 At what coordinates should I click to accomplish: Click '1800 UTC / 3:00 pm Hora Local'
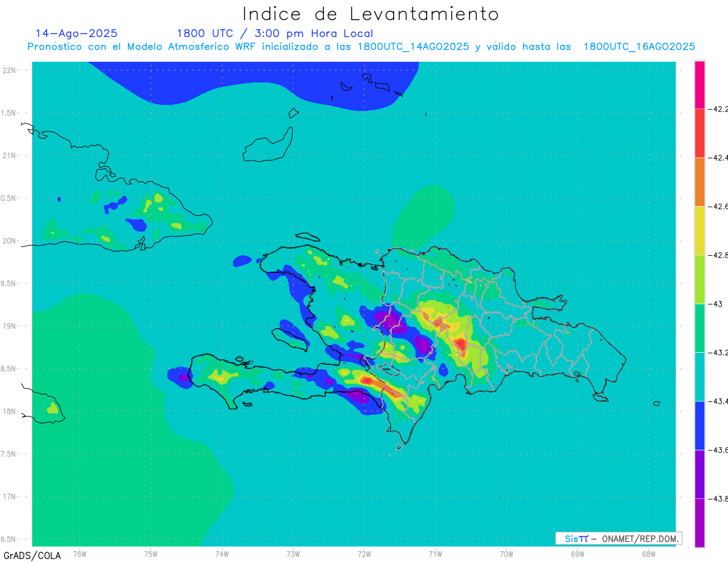275,33
